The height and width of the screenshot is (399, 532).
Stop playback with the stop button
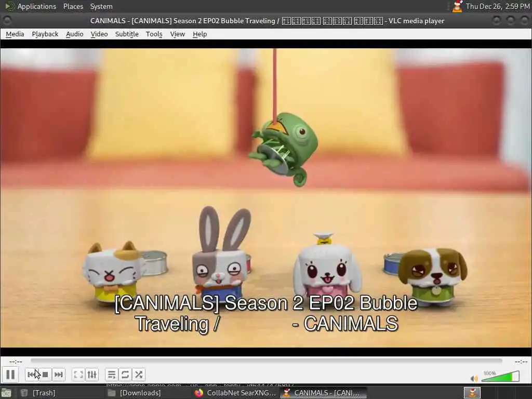click(x=45, y=375)
